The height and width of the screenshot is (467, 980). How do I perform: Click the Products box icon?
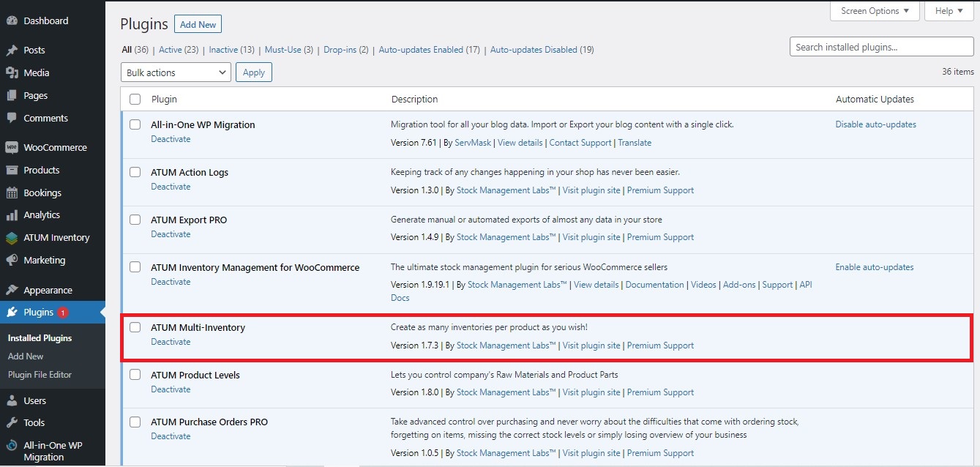point(12,170)
